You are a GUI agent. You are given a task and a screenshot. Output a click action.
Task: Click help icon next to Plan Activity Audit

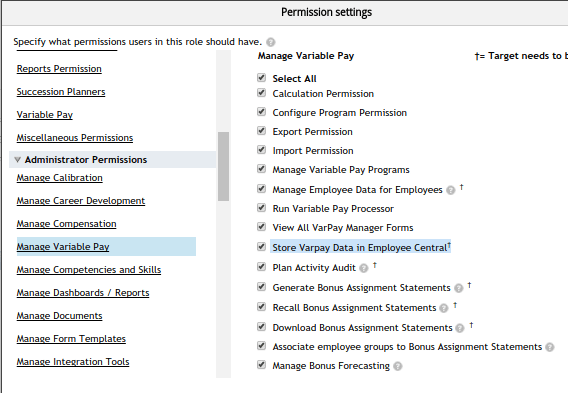click(x=364, y=268)
